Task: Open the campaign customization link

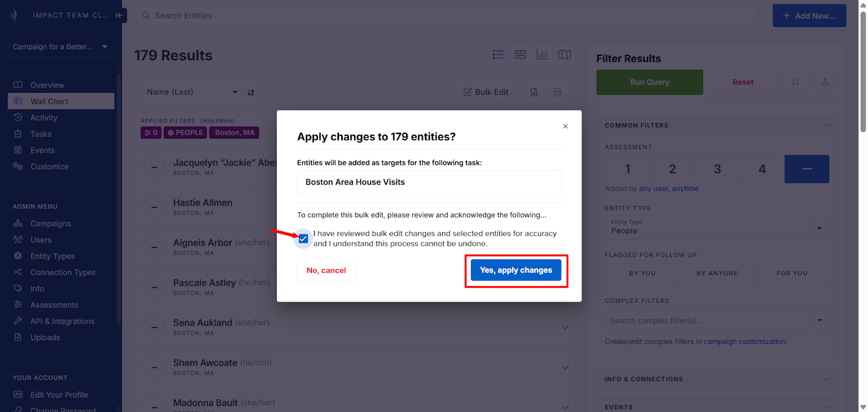Action: pyautogui.click(x=744, y=341)
